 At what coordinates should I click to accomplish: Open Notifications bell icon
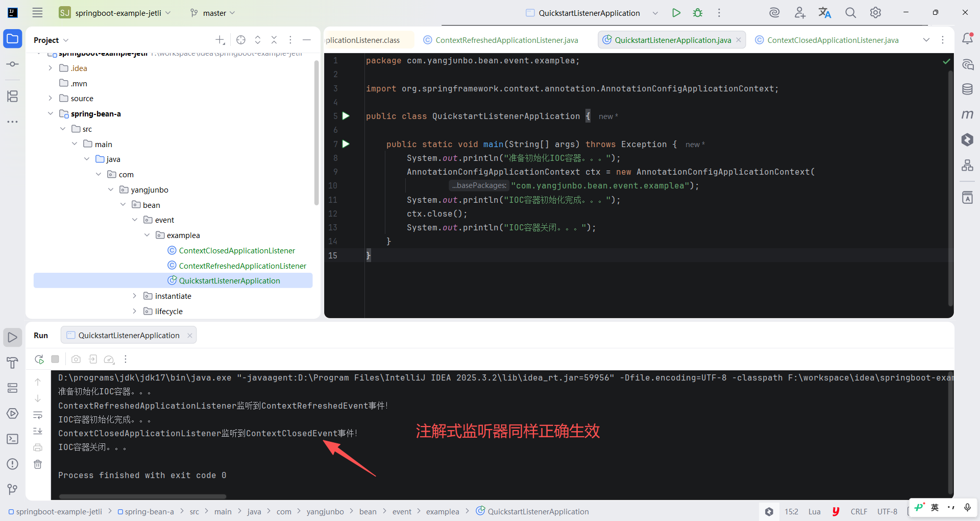(967, 39)
